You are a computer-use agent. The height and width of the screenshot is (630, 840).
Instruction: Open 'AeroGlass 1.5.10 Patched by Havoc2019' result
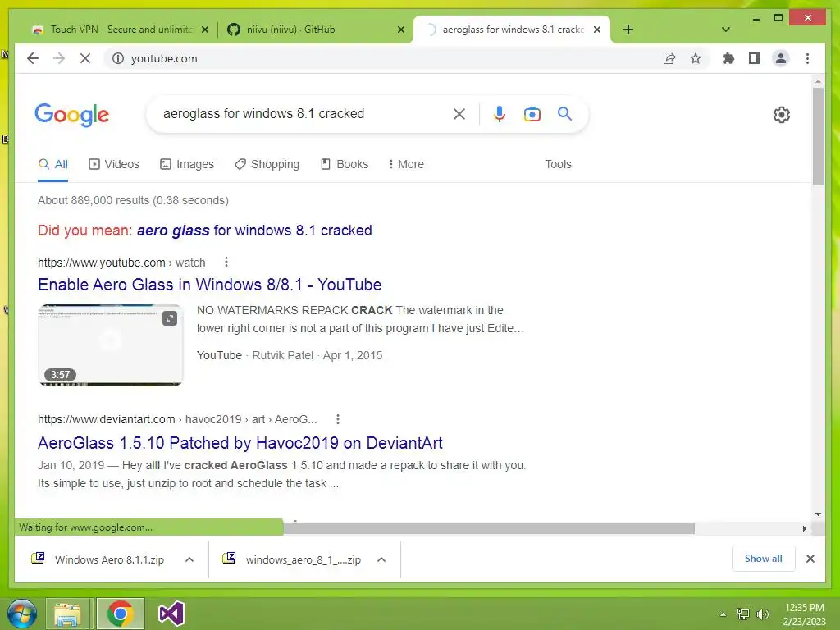click(240, 443)
